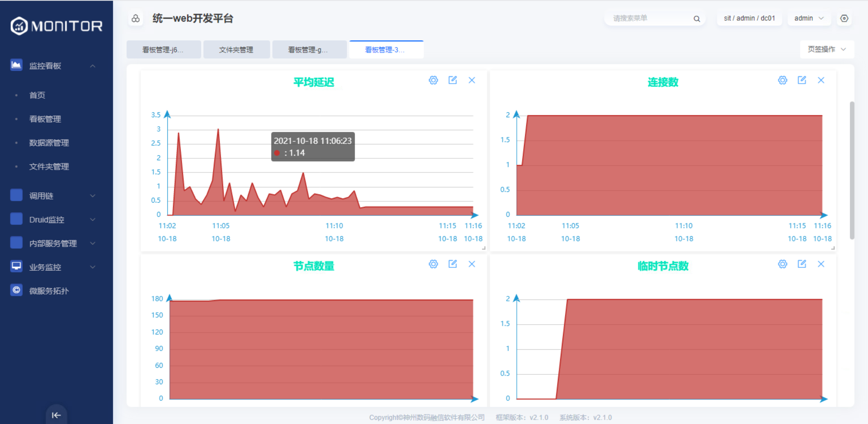Close the 平均延迟 chart panel
This screenshot has height=424, width=868.
click(x=472, y=80)
